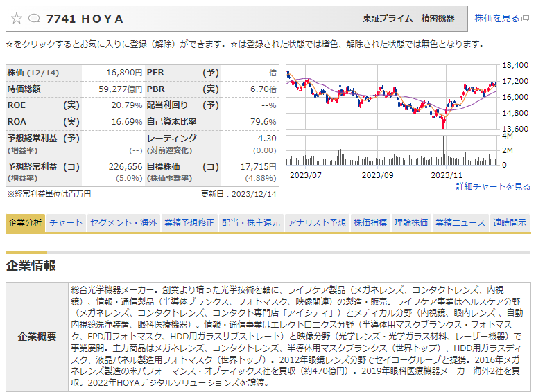Open the 適時開示 tab
Image resolution: width=536 pixels, height=392 pixels.
pos(510,222)
